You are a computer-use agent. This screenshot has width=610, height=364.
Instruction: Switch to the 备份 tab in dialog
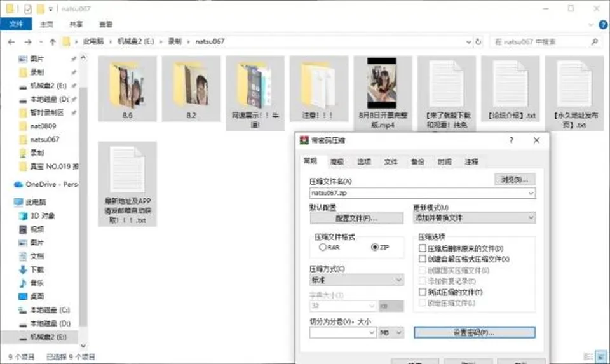pyautogui.click(x=418, y=162)
